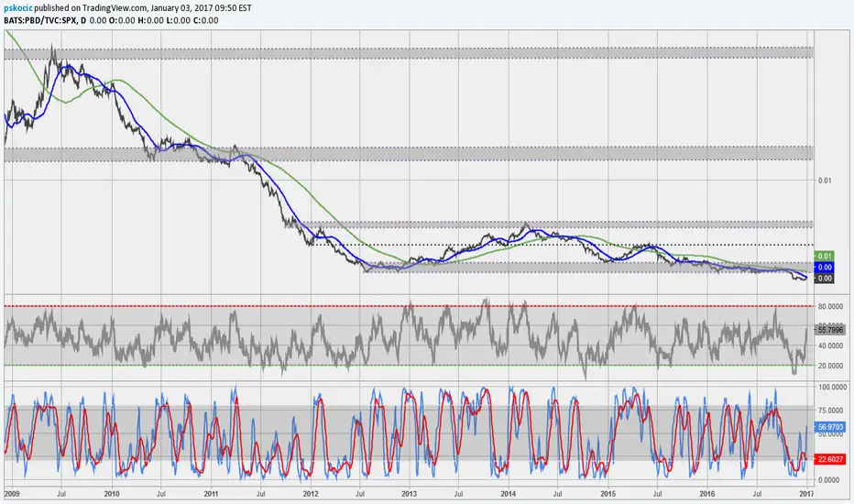Click the 2013 year label on time axis

409,494
